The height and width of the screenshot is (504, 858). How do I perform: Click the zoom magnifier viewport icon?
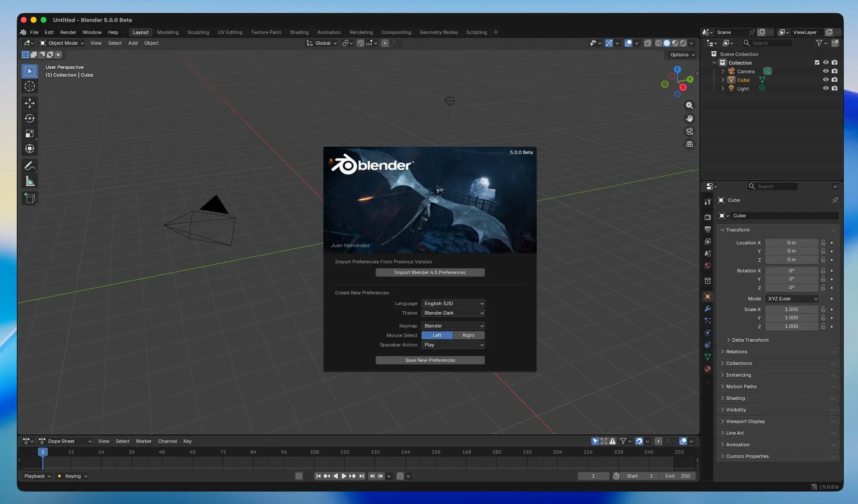[690, 105]
